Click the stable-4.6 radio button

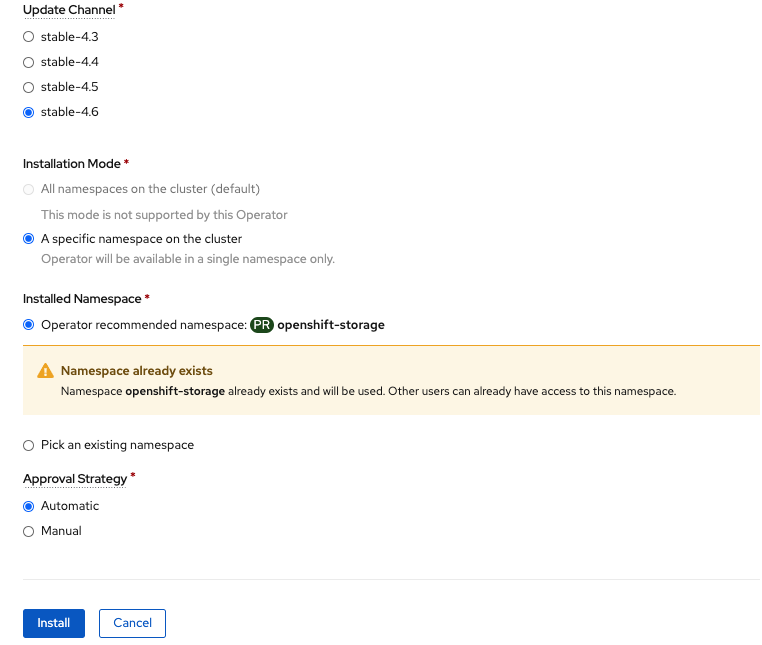pyautogui.click(x=29, y=112)
